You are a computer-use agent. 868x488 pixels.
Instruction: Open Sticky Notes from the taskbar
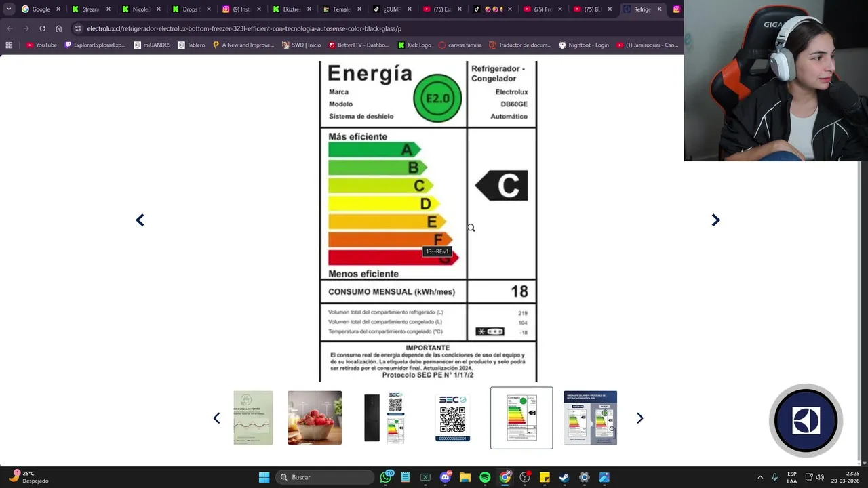(545, 477)
